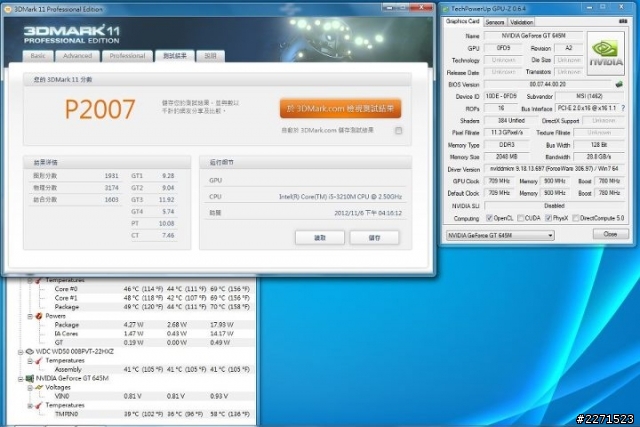Click the Name field in GPU-Z
Screen dimensions: 640x427
(534, 36)
